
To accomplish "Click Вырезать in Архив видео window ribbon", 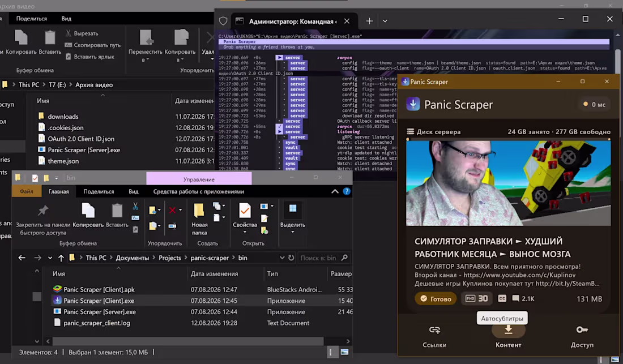I will click(82, 33).
